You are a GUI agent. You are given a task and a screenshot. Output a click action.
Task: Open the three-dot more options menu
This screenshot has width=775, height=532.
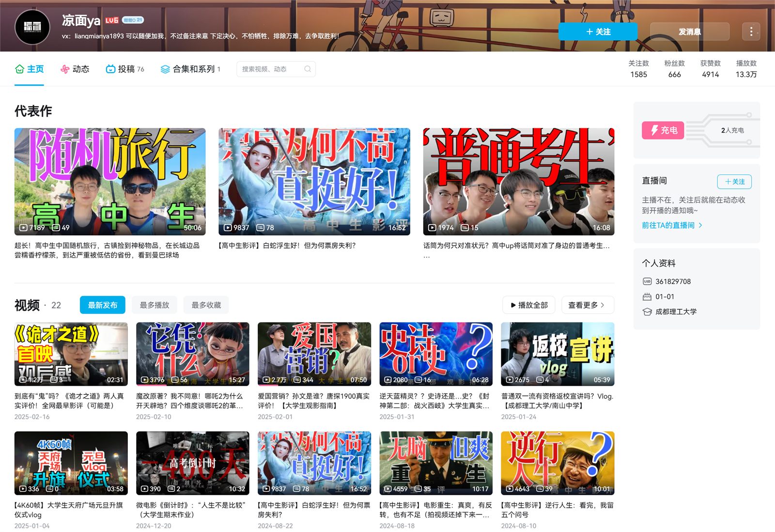[751, 31]
